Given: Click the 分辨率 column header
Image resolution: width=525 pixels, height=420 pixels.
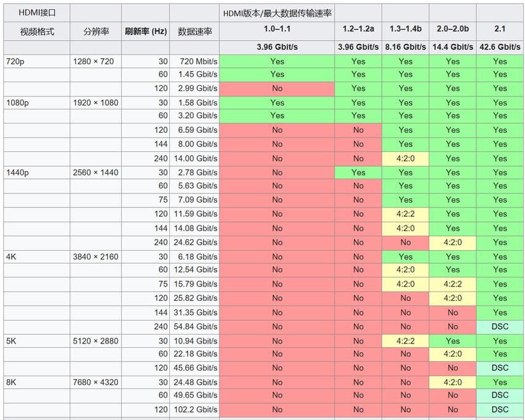Looking at the screenshot, I should coord(96,31).
